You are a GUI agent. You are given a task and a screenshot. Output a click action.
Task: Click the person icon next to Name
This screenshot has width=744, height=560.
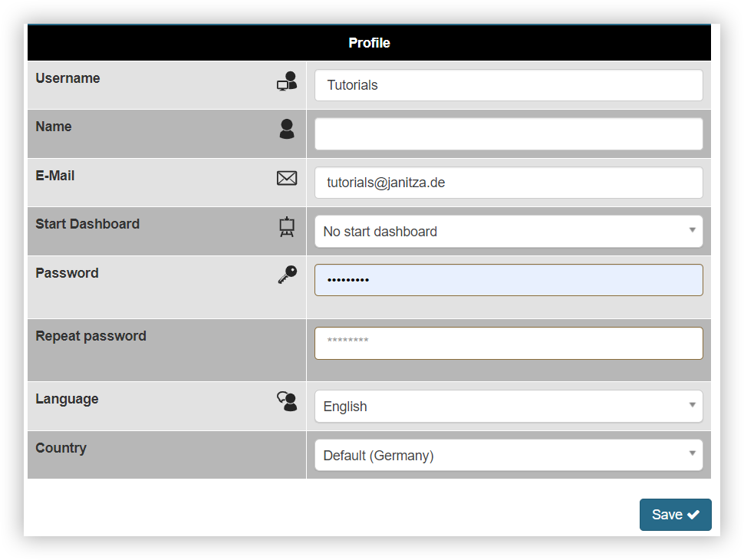click(x=286, y=129)
